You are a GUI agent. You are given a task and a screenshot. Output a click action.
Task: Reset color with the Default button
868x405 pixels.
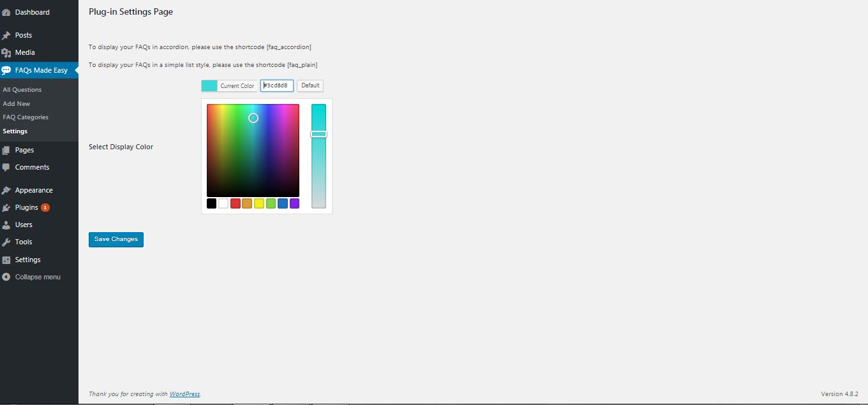coord(310,85)
